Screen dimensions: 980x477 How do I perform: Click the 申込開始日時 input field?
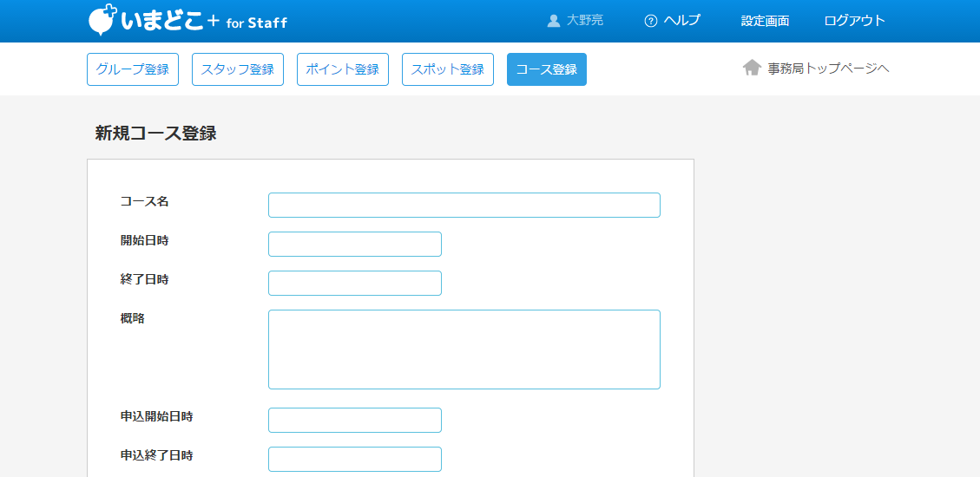pos(355,421)
